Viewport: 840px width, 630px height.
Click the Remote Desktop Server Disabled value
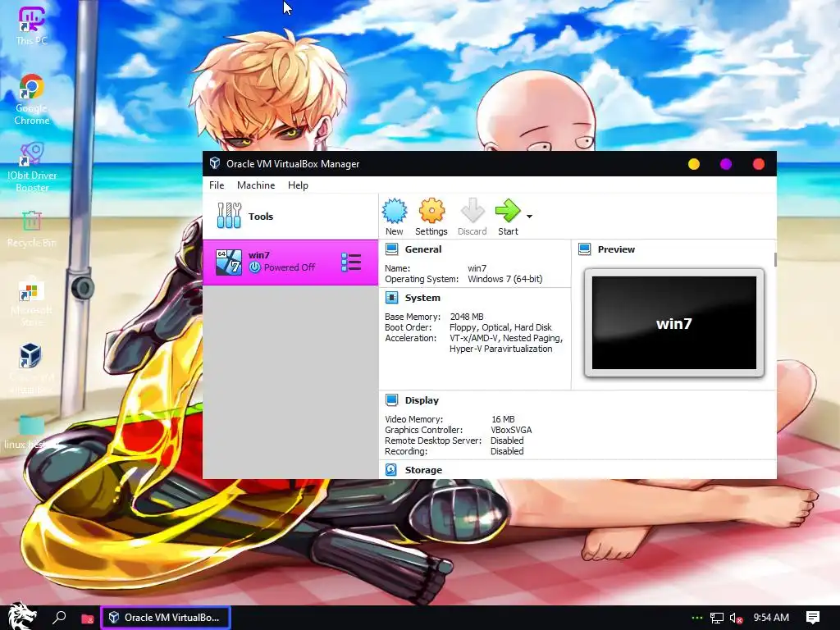pyautogui.click(x=507, y=441)
